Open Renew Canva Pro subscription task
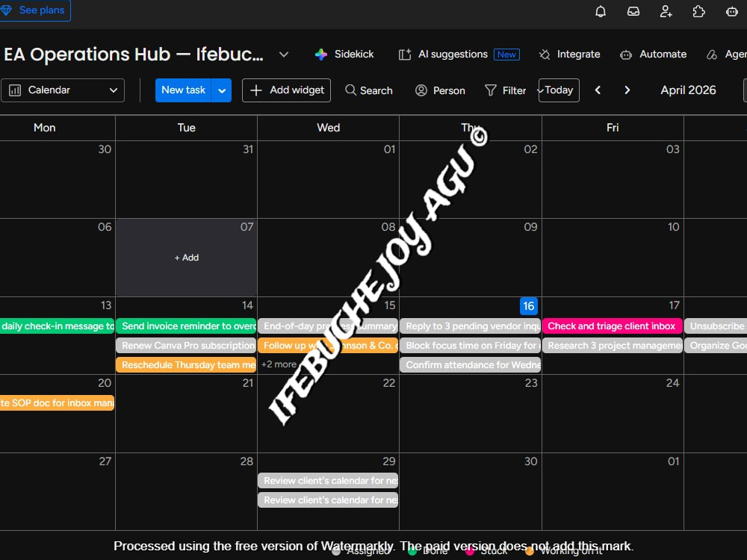The width and height of the screenshot is (747, 560). 186,346
